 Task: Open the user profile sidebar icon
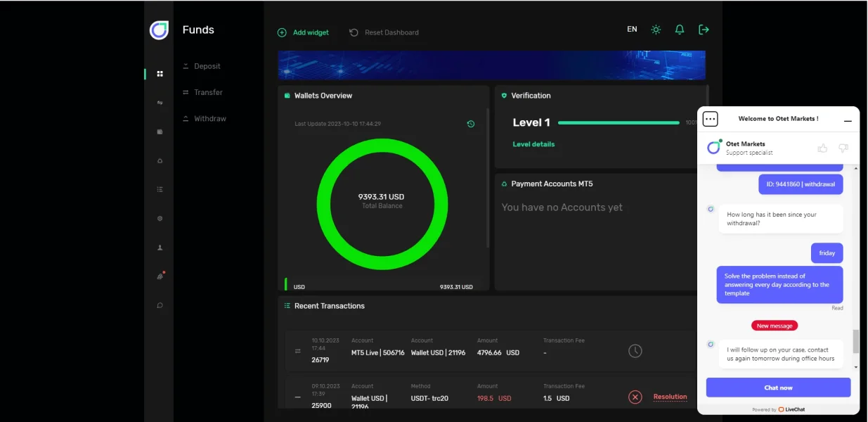coord(160,248)
